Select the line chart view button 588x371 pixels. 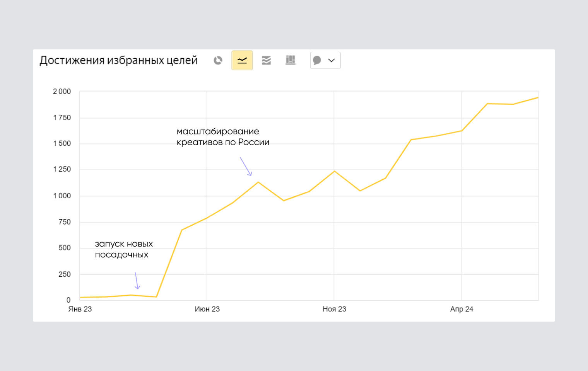pyautogui.click(x=242, y=60)
